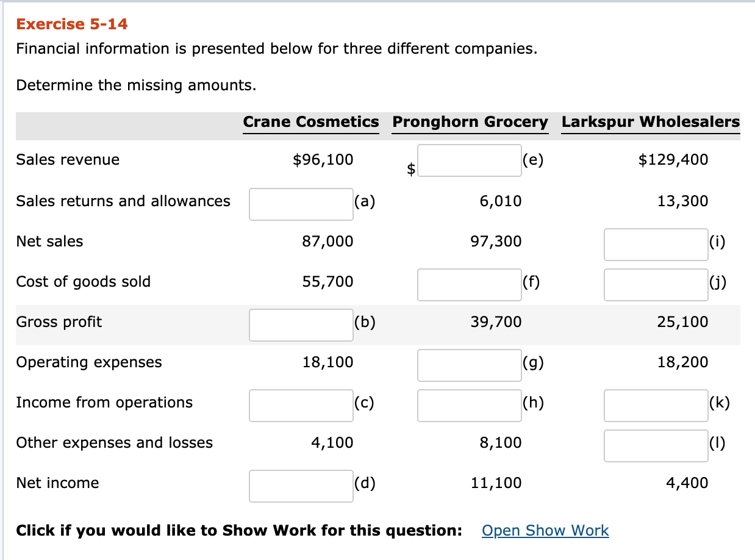Click the Net income input field (d)
Viewport: 755px width, 560px height.
point(301,486)
